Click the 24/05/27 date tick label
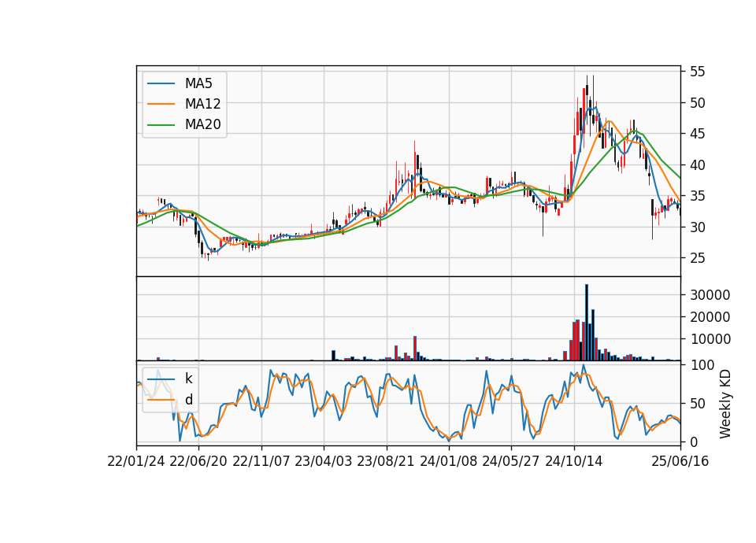This screenshot has width=756, height=543. click(511, 461)
